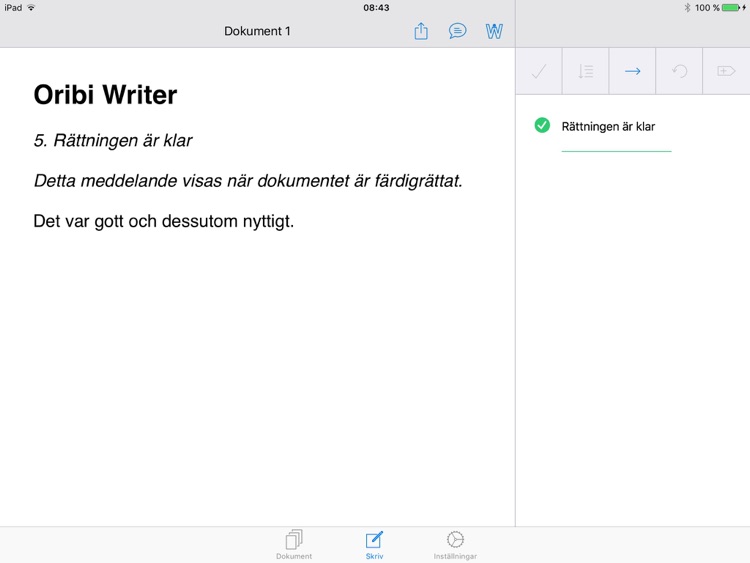Tap the add-to-dictionary tag icon
The width and height of the screenshot is (750, 563).
click(x=726, y=71)
